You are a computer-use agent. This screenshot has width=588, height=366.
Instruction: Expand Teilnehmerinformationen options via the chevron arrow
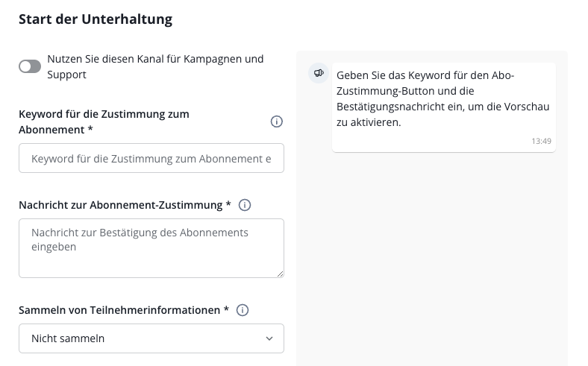pos(269,338)
